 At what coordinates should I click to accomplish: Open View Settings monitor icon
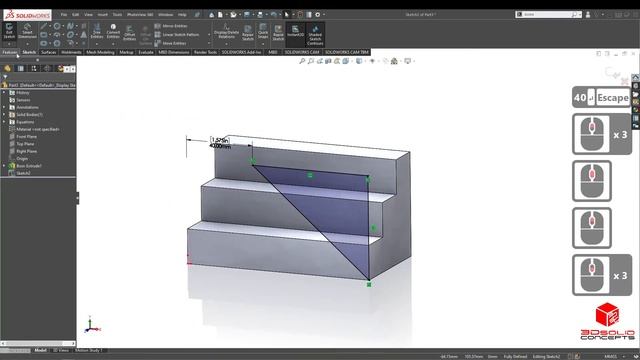click(407, 61)
